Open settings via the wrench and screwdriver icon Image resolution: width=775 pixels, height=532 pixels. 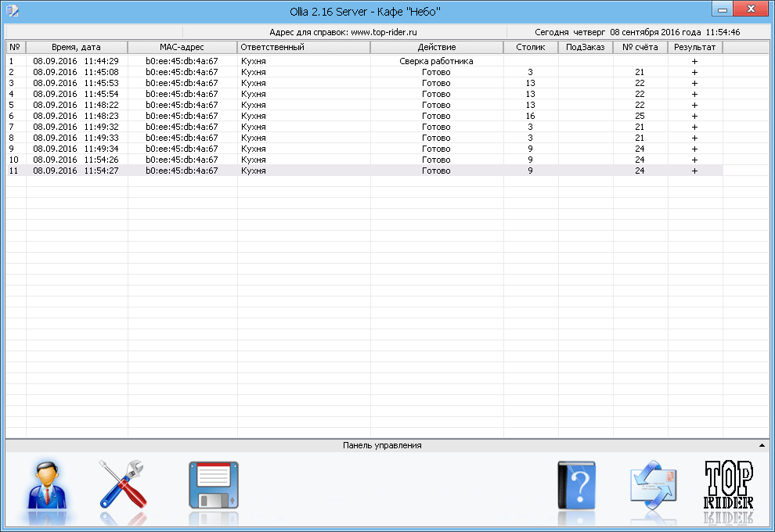[x=123, y=487]
